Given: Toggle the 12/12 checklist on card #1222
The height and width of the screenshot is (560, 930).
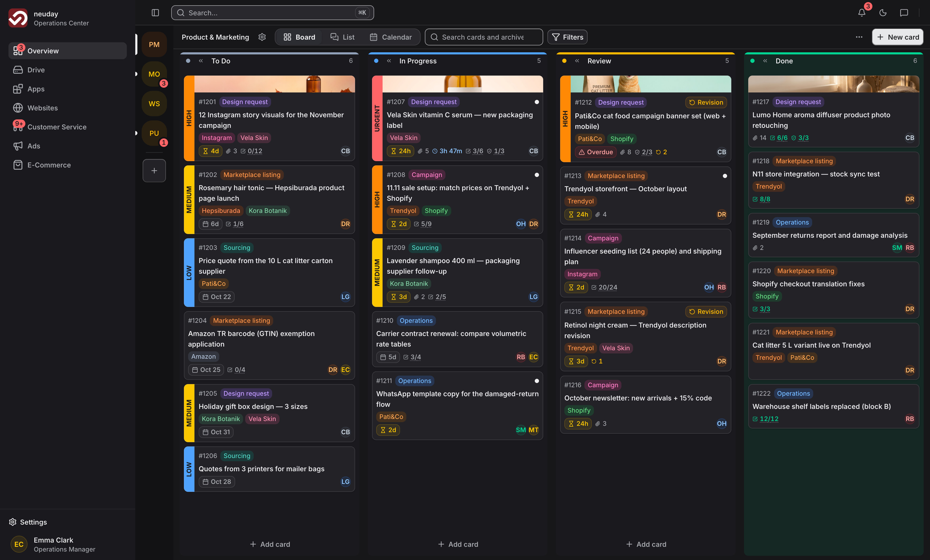Looking at the screenshot, I should (x=765, y=418).
